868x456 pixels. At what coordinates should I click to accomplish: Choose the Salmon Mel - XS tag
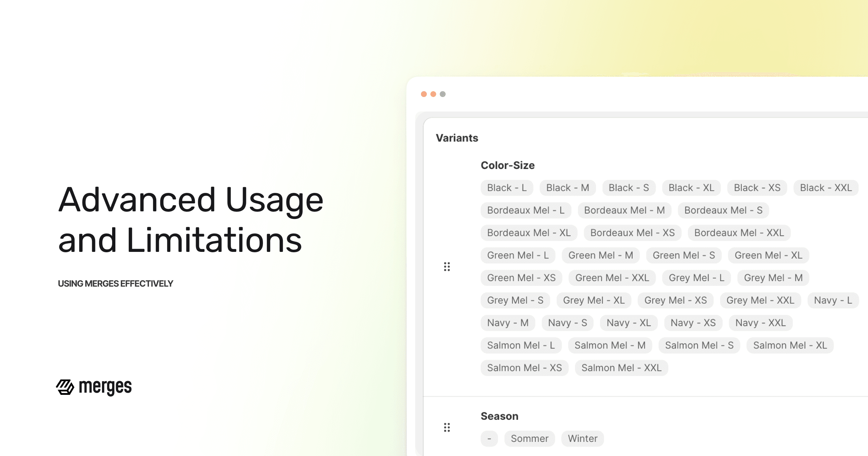(524, 367)
